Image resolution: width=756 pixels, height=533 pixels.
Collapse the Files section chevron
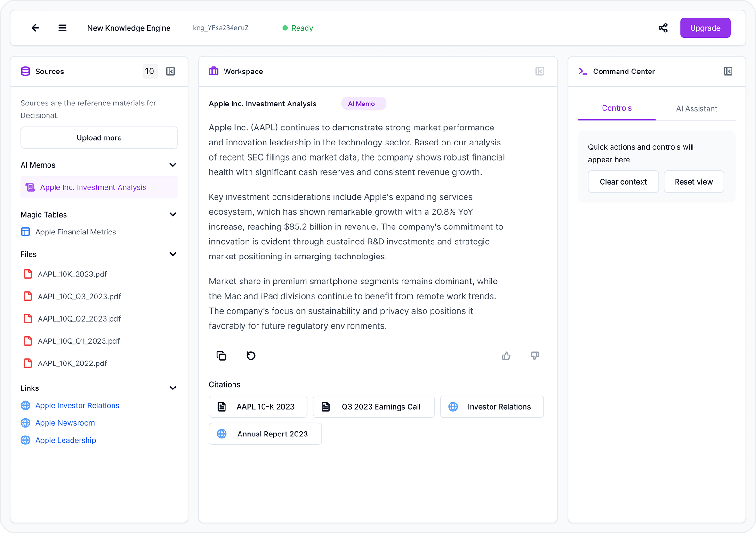pyautogui.click(x=173, y=254)
